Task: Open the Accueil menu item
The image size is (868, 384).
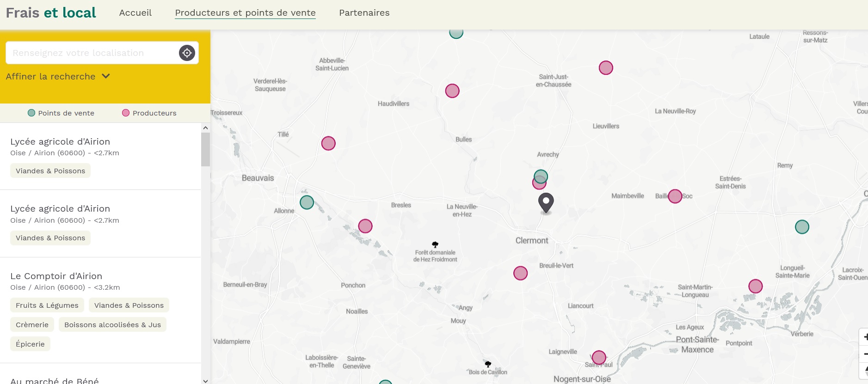Action: 135,13
